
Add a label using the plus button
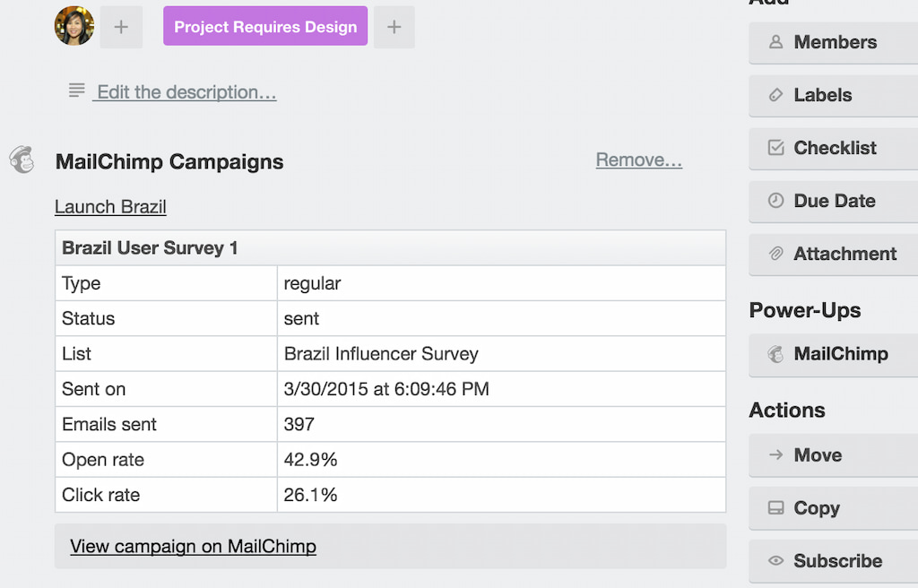394,27
